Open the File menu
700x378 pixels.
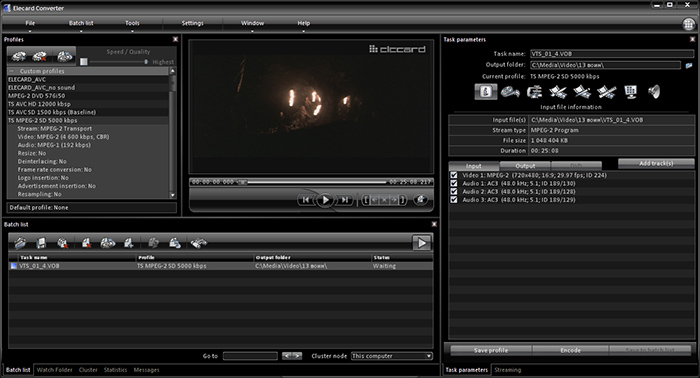[30, 23]
